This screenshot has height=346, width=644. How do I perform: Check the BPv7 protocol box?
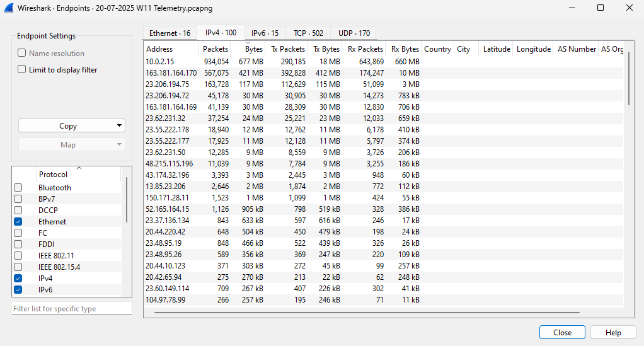coord(18,199)
